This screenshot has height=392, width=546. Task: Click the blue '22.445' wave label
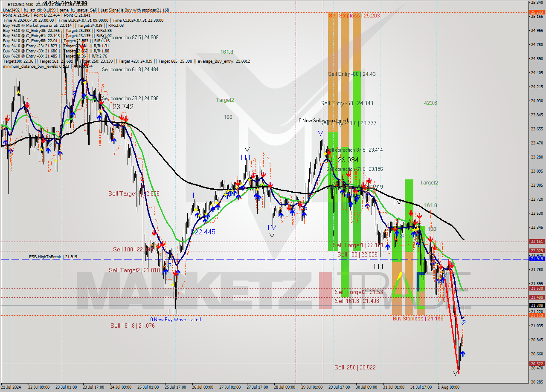click(x=205, y=232)
